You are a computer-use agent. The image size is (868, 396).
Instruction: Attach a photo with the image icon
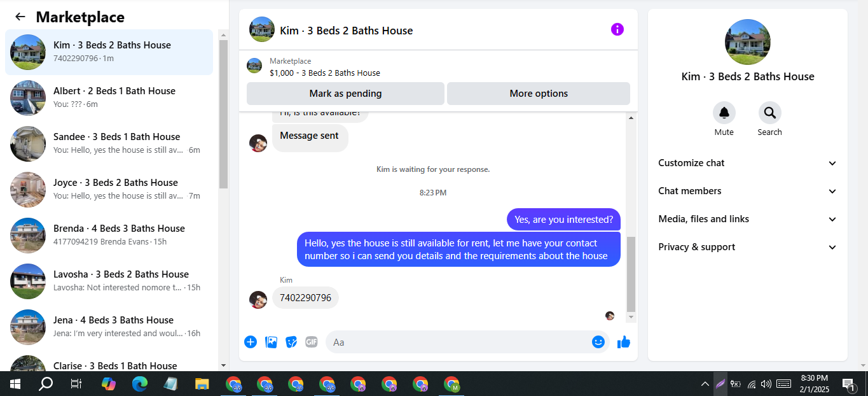pos(271,342)
